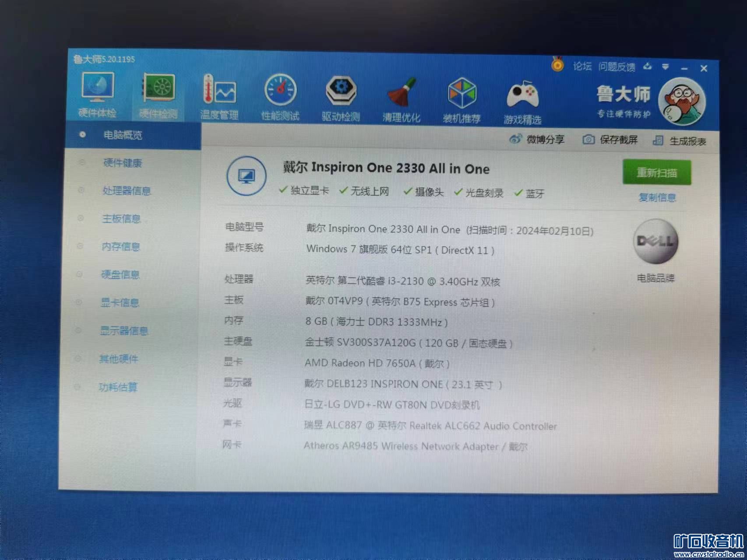Screen dimensions: 747x560
Task: Click the 光盘刻录 feature label
Action: 484,193
